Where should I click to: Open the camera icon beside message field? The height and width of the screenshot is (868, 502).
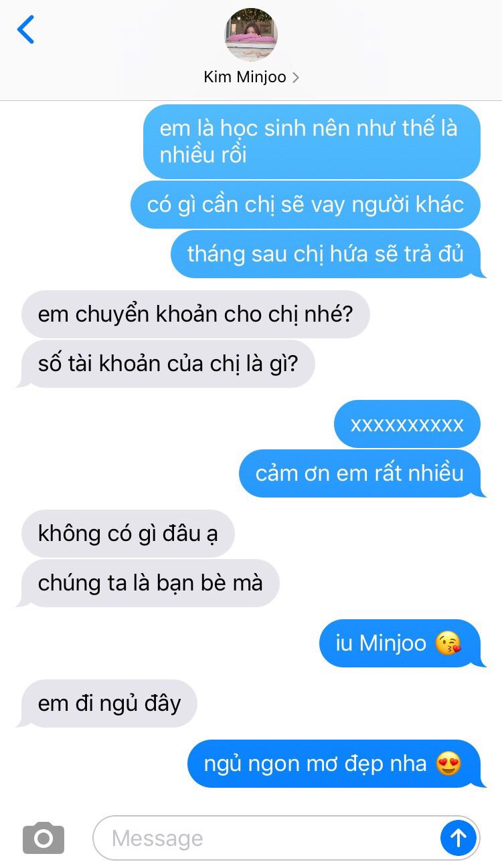[x=44, y=837]
